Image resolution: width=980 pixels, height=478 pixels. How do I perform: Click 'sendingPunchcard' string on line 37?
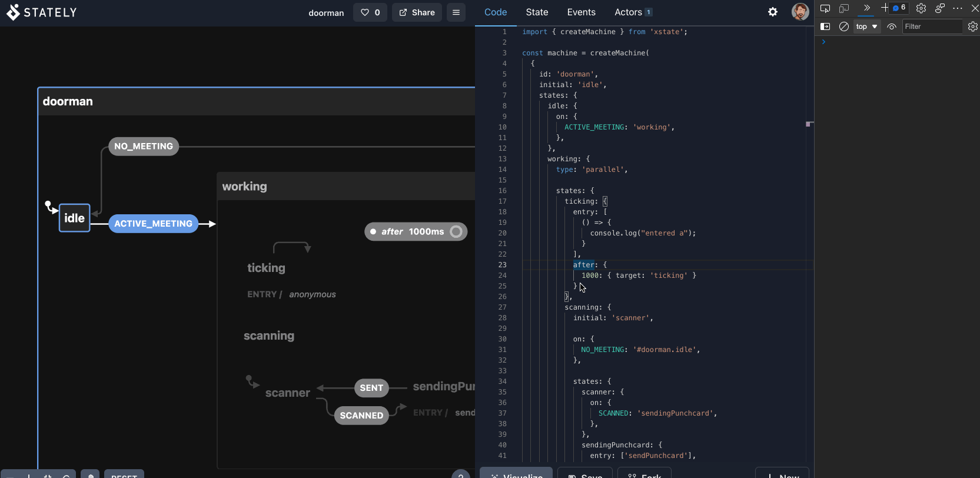click(675, 413)
